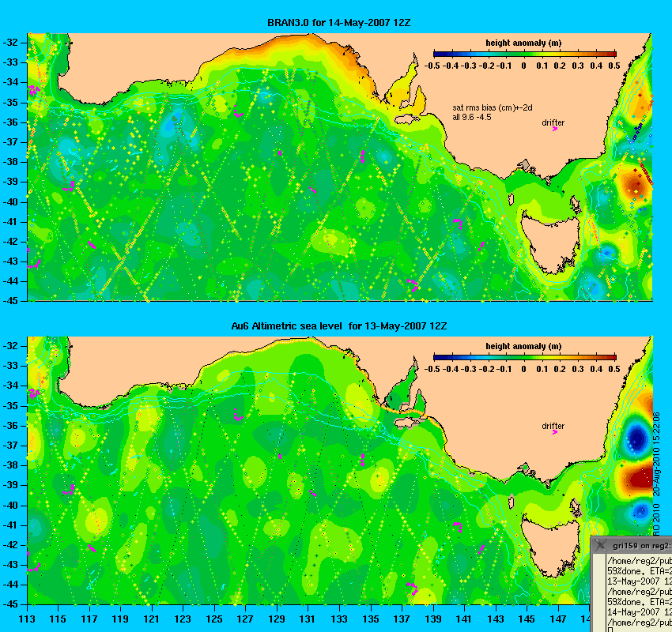Click longitude label 121 on the x-axis
Screen dimensions: 672x632
(x=152, y=619)
